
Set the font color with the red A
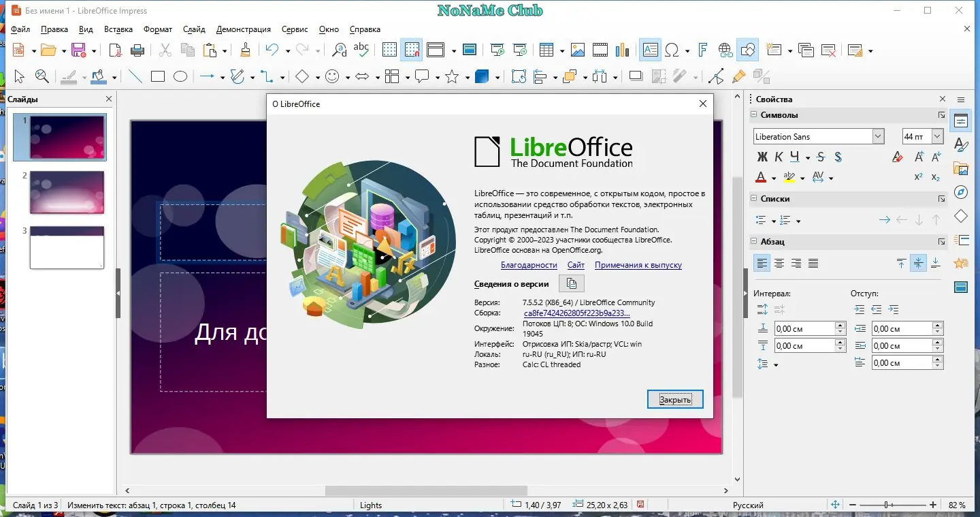[762, 178]
